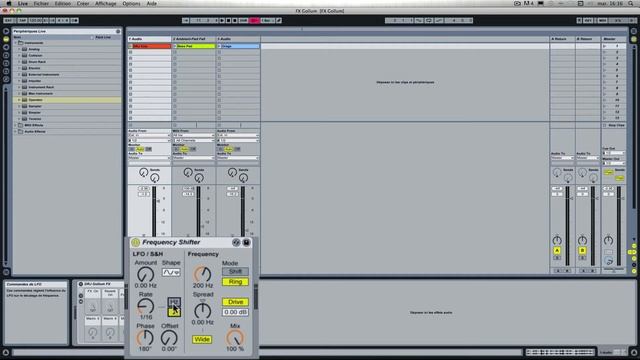Expand the Audio Effects folder
The image size is (640, 360).
click(x=16, y=131)
